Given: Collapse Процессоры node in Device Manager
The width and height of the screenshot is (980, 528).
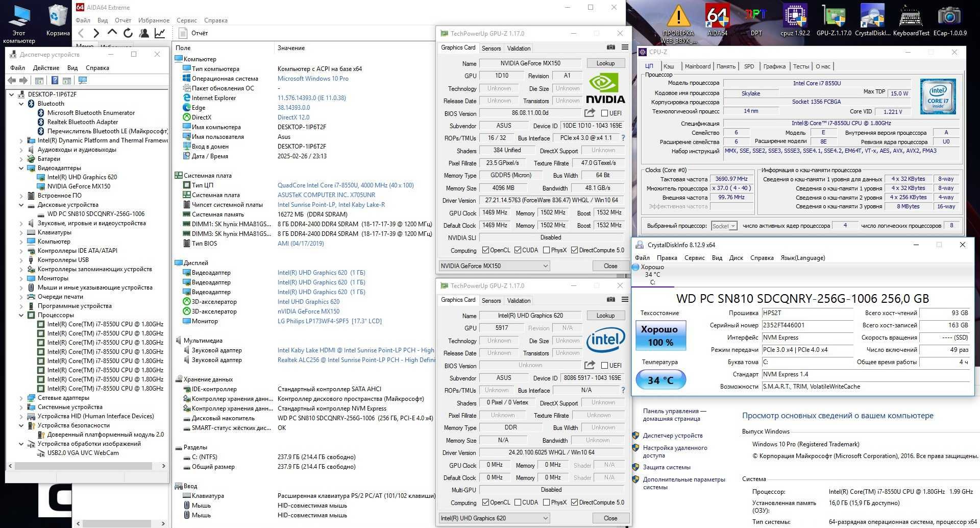Looking at the screenshot, I should coord(21,315).
